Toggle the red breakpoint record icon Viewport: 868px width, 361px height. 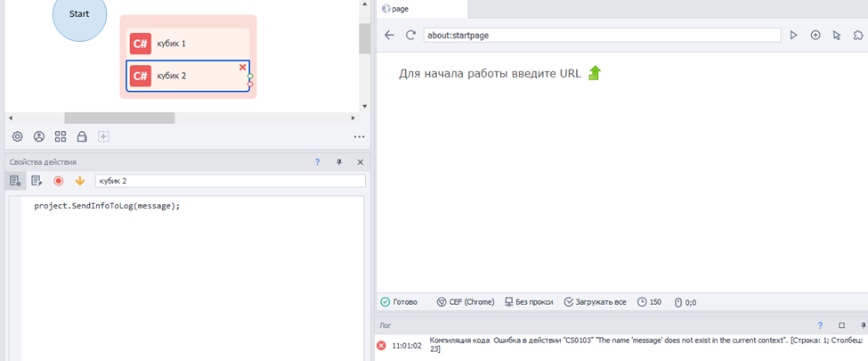(58, 181)
